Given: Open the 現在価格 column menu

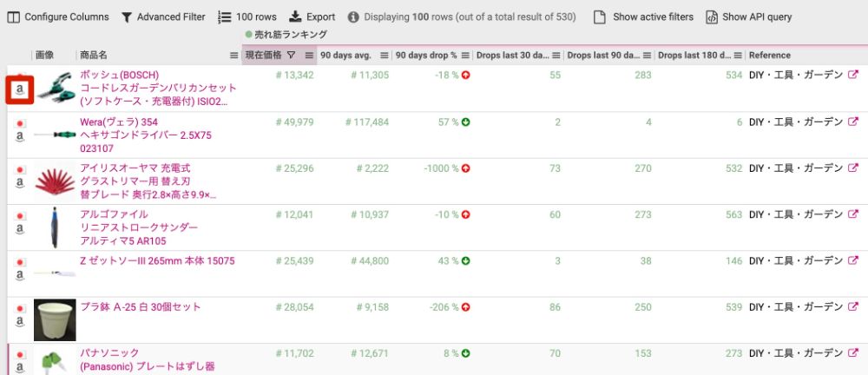Looking at the screenshot, I should coord(309,56).
